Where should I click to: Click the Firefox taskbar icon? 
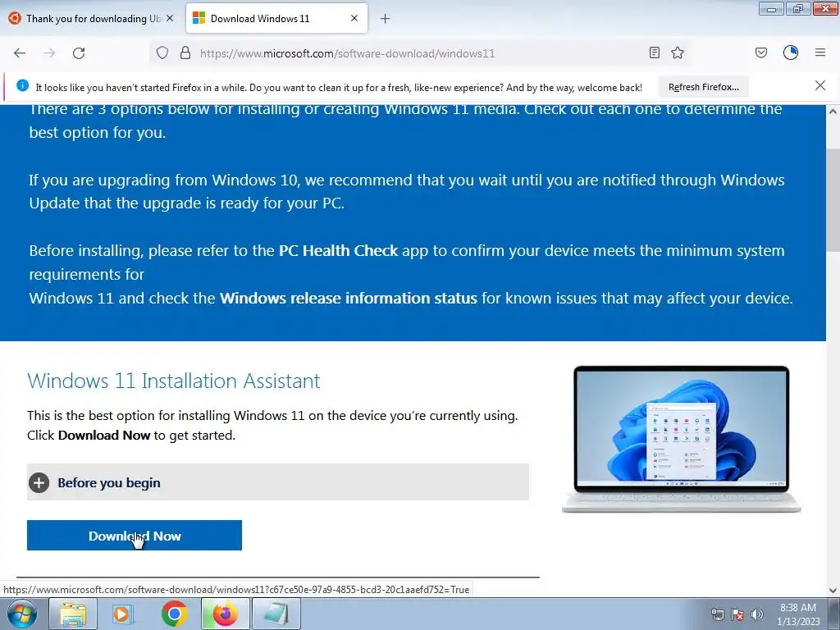point(225,614)
